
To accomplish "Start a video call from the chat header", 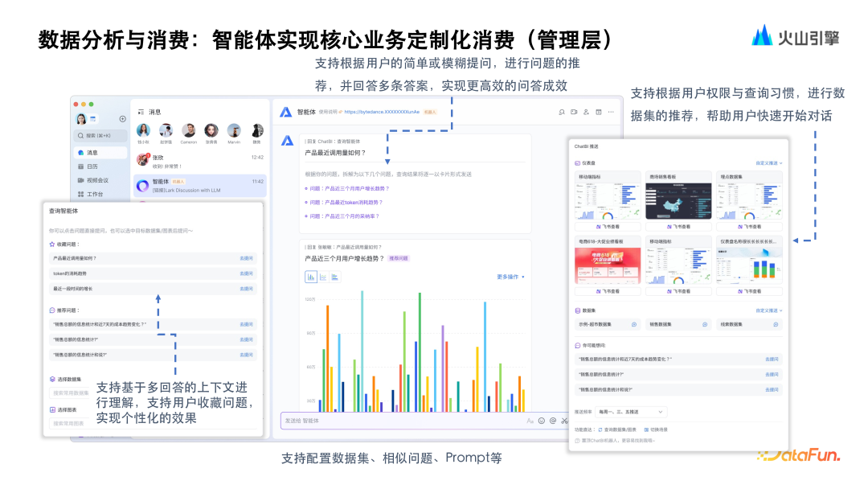I will point(574,112).
